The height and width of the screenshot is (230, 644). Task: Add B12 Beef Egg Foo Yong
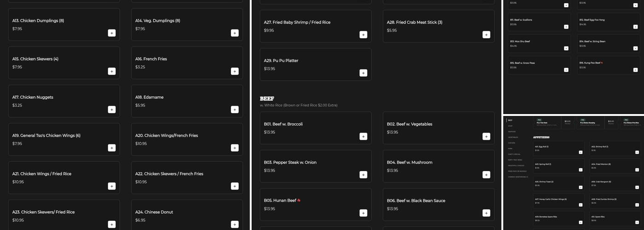(x=635, y=27)
